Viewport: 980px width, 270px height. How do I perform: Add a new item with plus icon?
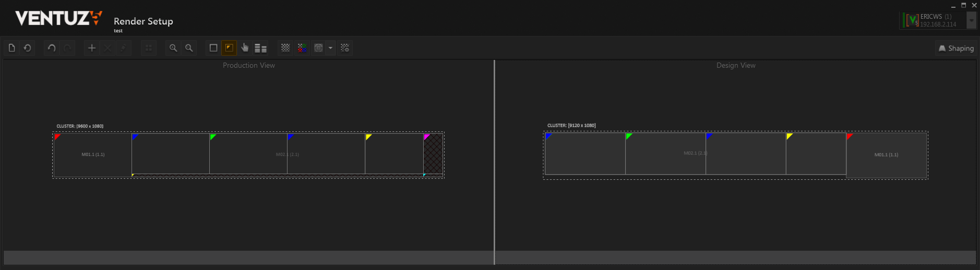click(92, 48)
